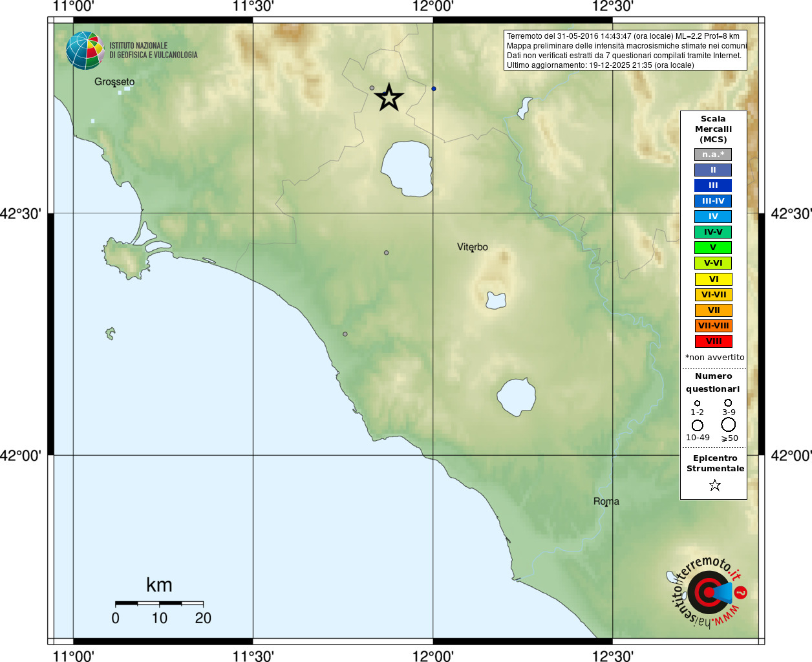Image resolution: width=812 pixels, height=662 pixels.
Task: Click the III-IV intensity legend swatch
Action: (713, 201)
